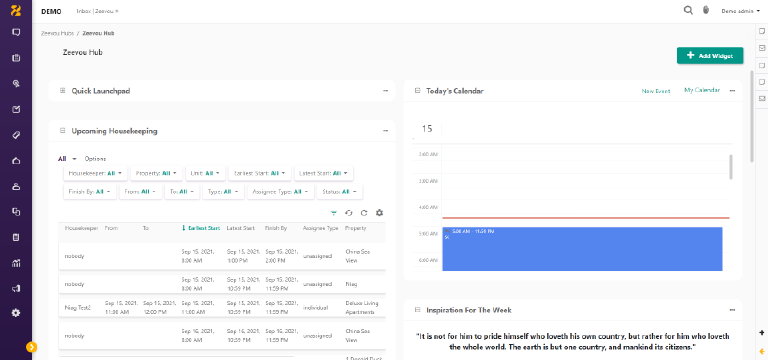Open the housekeeping grid settings gear
The image size is (768, 360).
(x=379, y=213)
